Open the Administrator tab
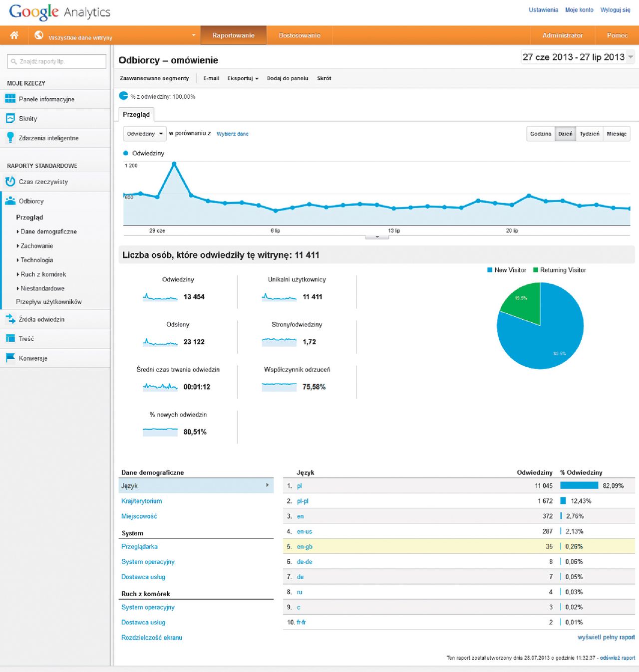This screenshot has width=639, height=672. [563, 35]
